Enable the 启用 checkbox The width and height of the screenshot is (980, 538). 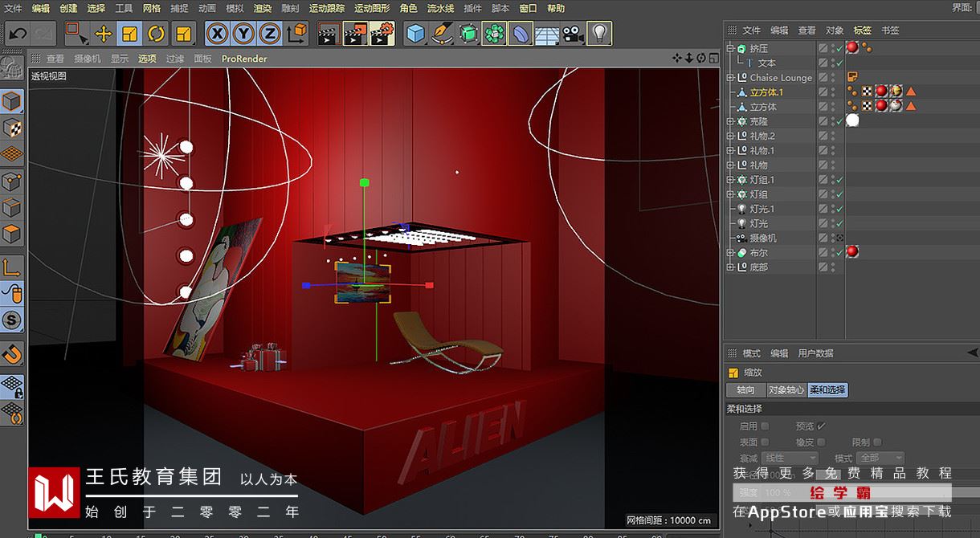[x=765, y=426]
